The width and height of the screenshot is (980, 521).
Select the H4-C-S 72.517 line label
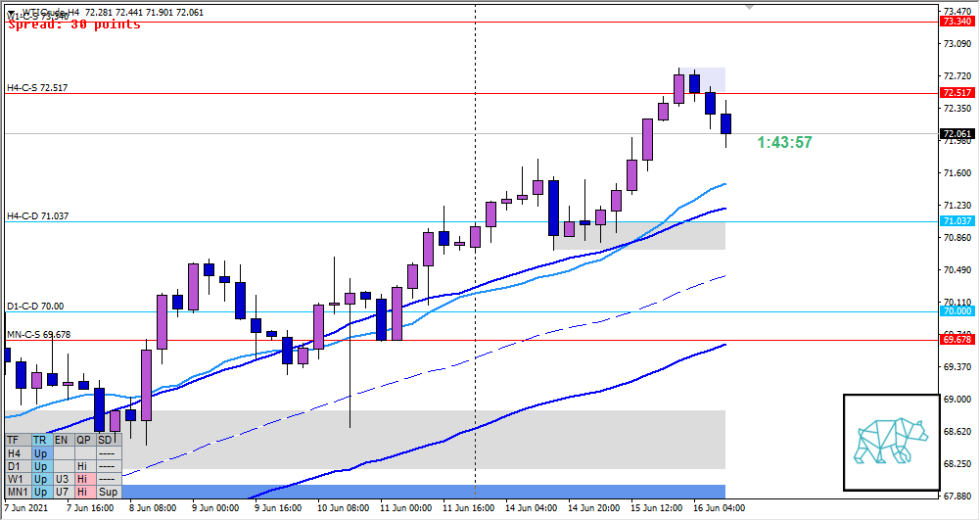[x=37, y=88]
